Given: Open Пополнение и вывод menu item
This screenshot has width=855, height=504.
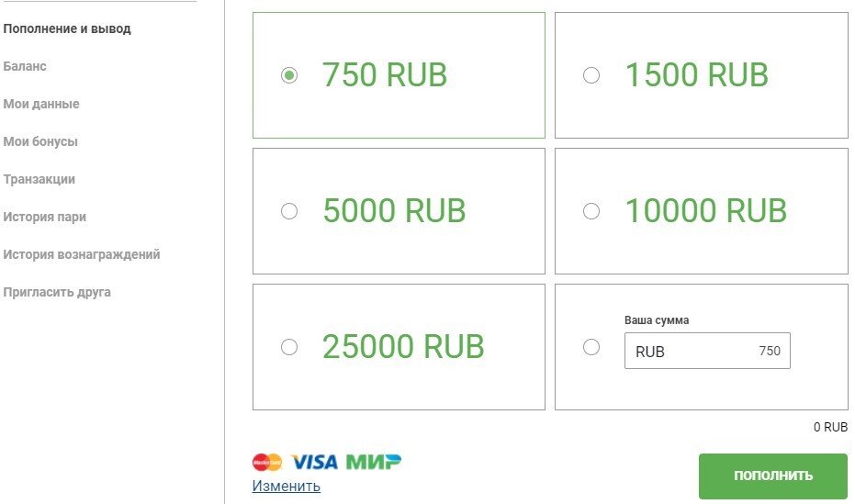Looking at the screenshot, I should (67, 28).
